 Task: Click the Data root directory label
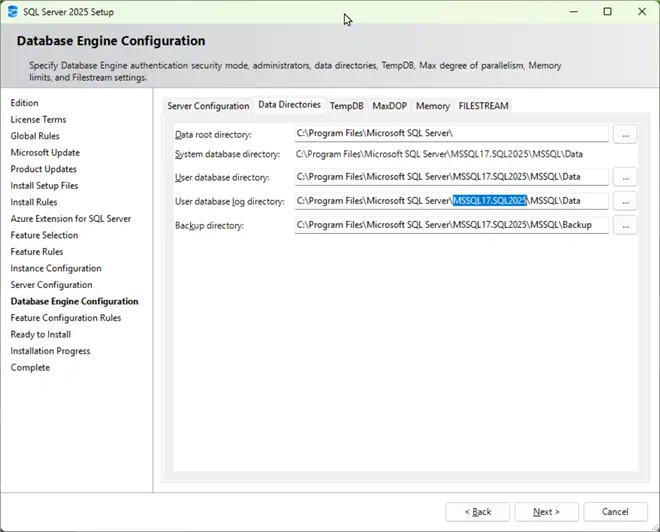[x=213, y=135]
